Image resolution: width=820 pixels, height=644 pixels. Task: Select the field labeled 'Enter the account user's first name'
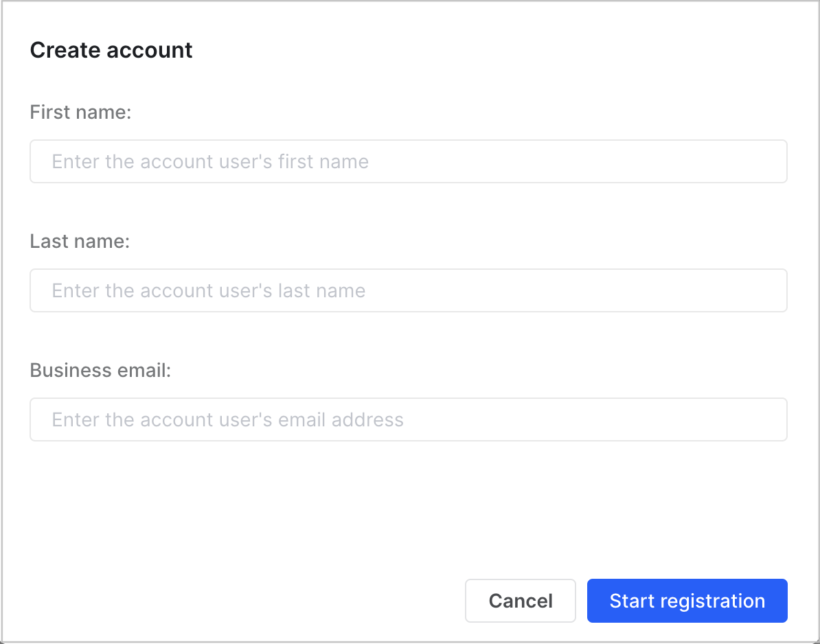point(409,161)
